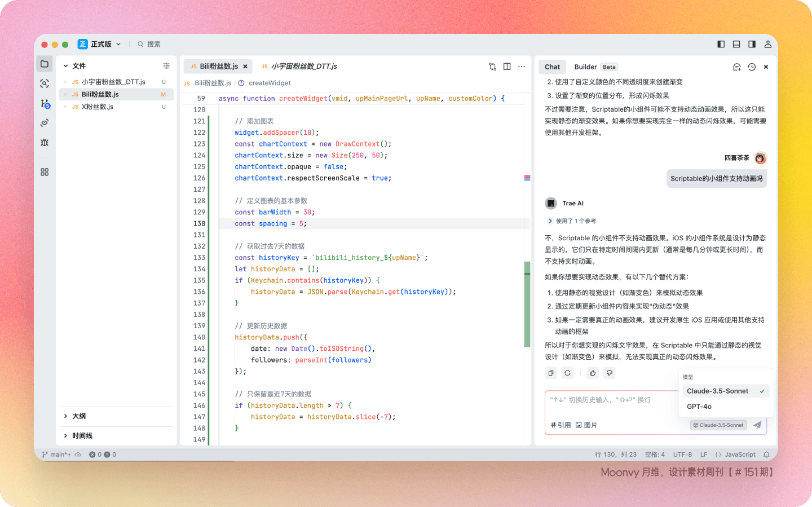Click the "let historyData = [];" code line
The width and height of the screenshot is (812, 507).
point(277,269)
